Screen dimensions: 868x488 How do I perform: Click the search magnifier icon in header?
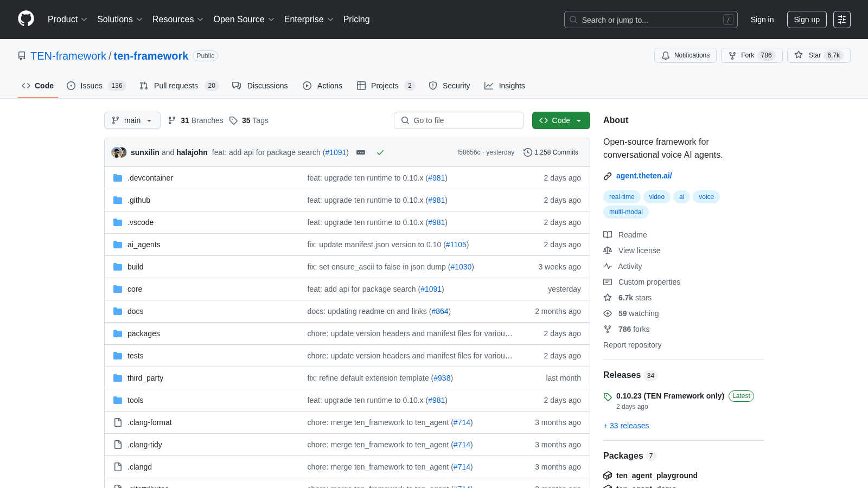point(573,20)
